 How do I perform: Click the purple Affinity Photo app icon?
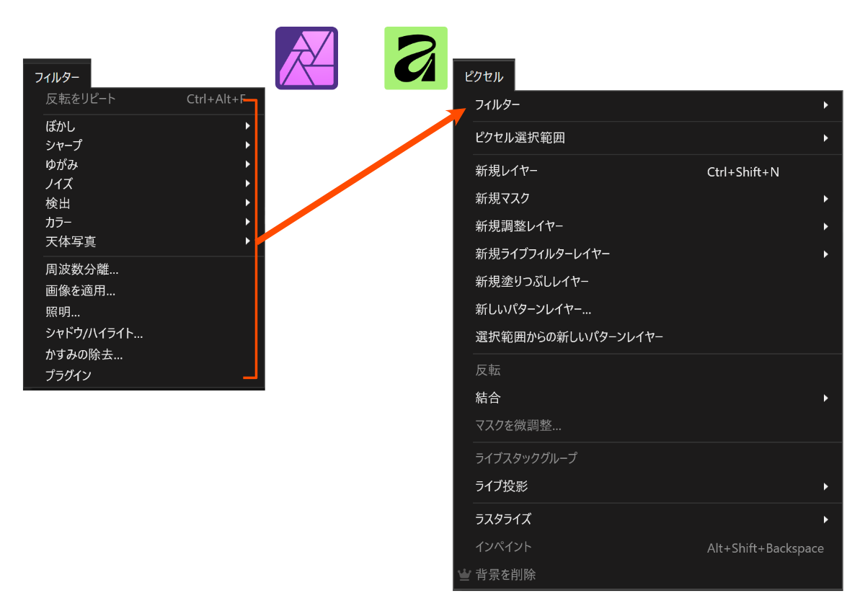306,58
